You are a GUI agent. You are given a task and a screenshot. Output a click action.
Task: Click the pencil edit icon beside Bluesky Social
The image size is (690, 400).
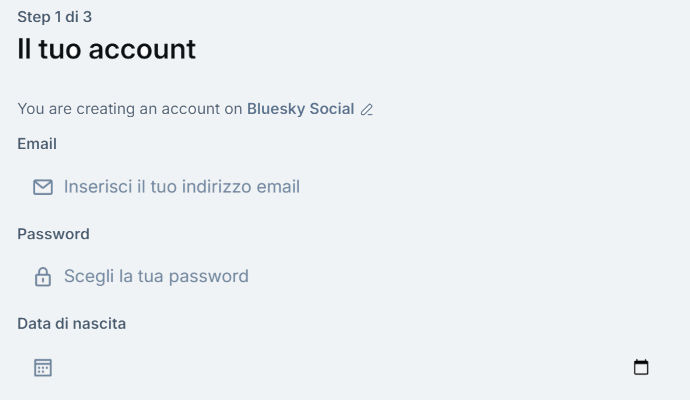click(367, 110)
